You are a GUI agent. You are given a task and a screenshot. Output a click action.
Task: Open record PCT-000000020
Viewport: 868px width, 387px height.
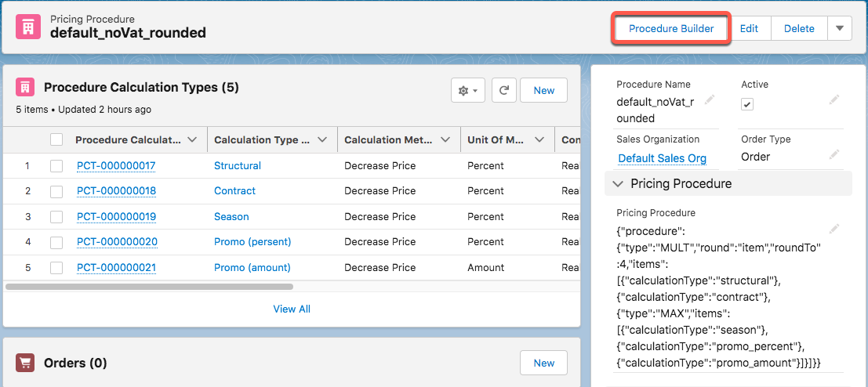(x=117, y=241)
